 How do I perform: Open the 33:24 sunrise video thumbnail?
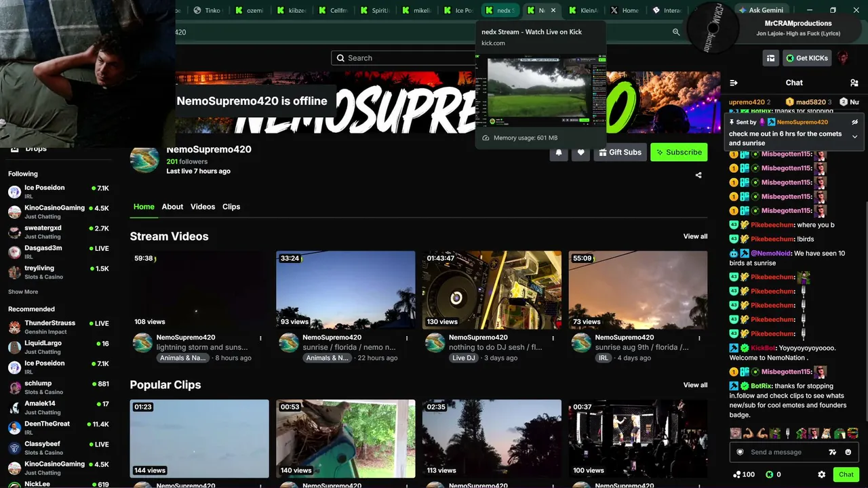pos(346,290)
